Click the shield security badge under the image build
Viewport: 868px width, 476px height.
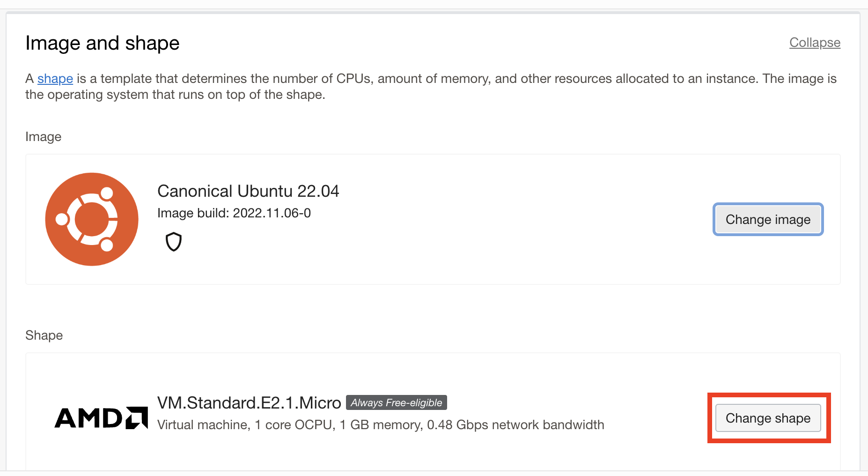pyautogui.click(x=173, y=242)
